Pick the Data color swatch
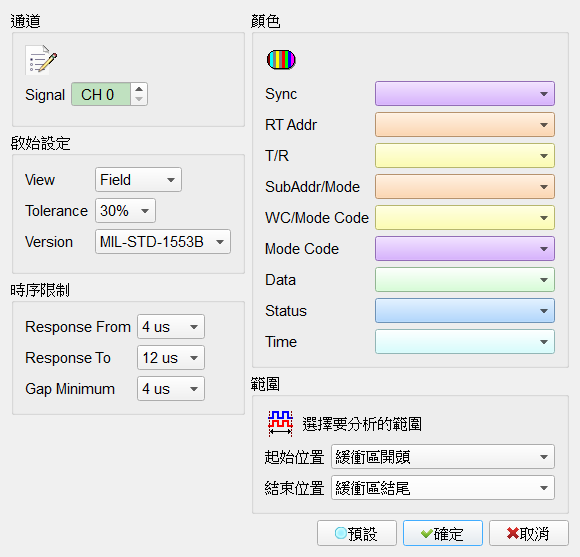Screen dimensions: 580x557 (465, 280)
